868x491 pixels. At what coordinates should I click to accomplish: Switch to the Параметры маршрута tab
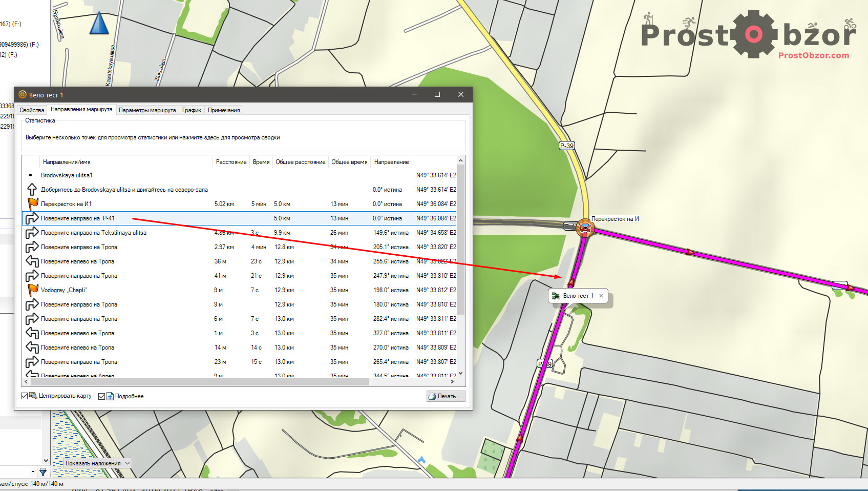[x=147, y=110]
